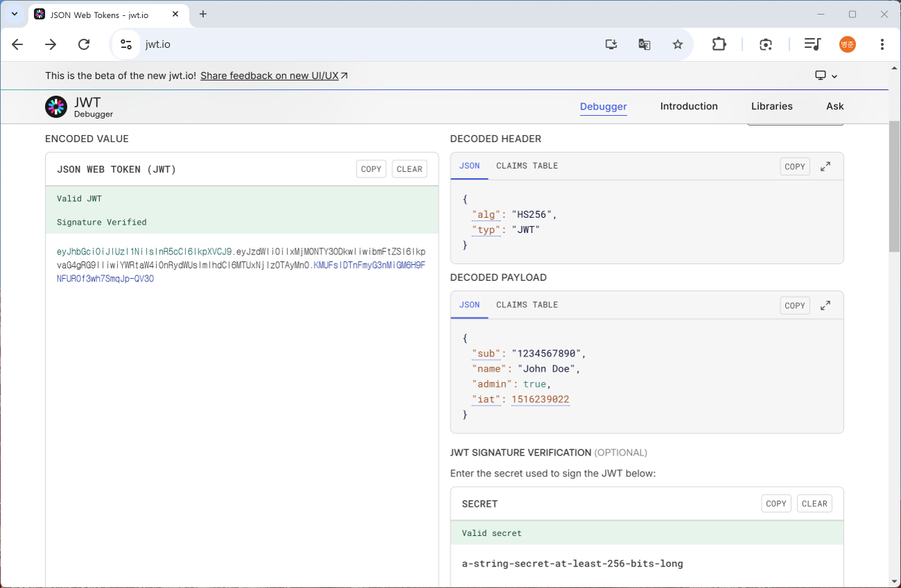
Task: Click the "name" key in payload
Action: (490, 369)
